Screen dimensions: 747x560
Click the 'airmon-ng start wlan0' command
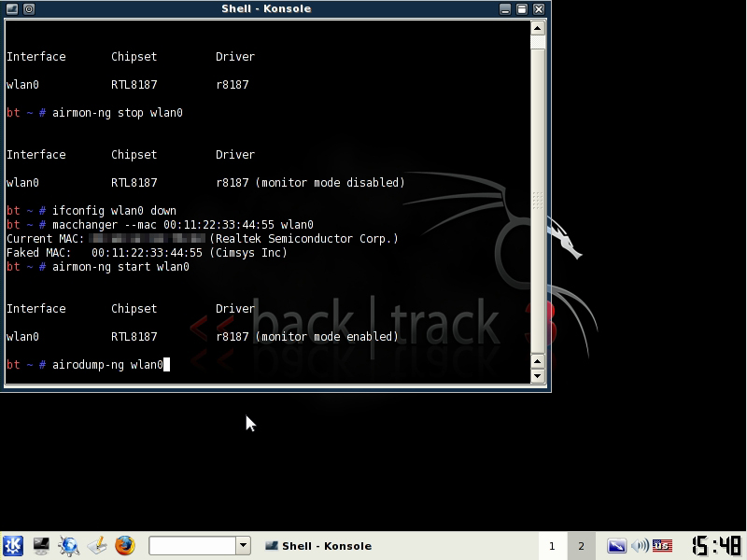120,267
